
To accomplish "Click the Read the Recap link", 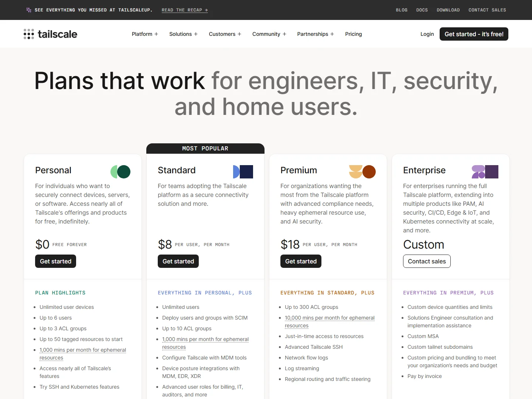I will point(185,10).
